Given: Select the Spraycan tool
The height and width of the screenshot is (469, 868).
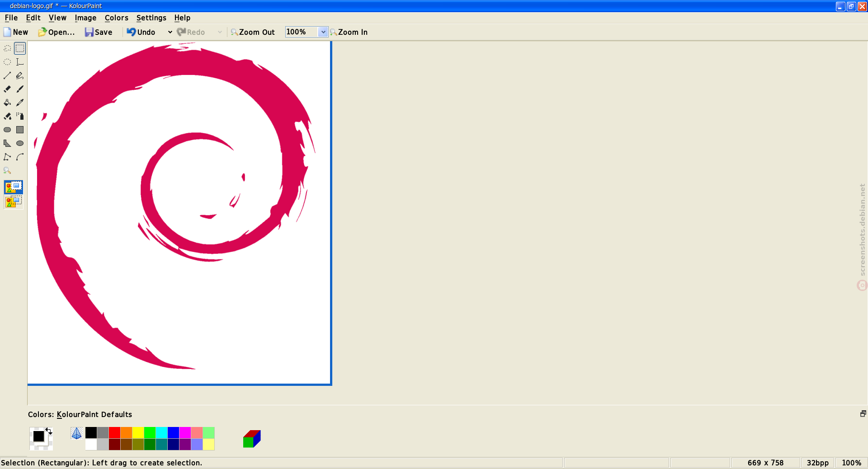Looking at the screenshot, I should click(x=20, y=116).
